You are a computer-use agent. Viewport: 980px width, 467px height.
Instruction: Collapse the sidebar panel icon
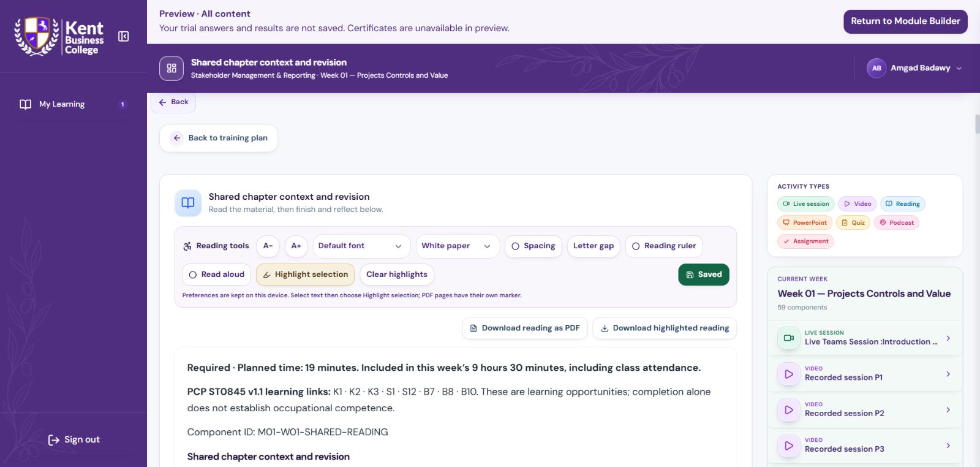tap(123, 37)
